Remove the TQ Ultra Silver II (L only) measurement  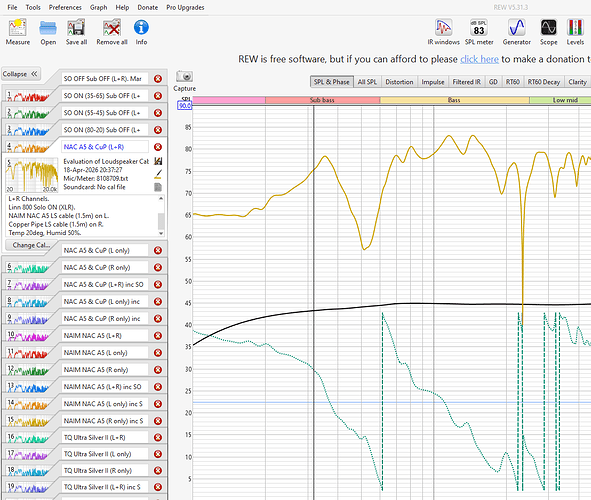[x=158, y=454]
